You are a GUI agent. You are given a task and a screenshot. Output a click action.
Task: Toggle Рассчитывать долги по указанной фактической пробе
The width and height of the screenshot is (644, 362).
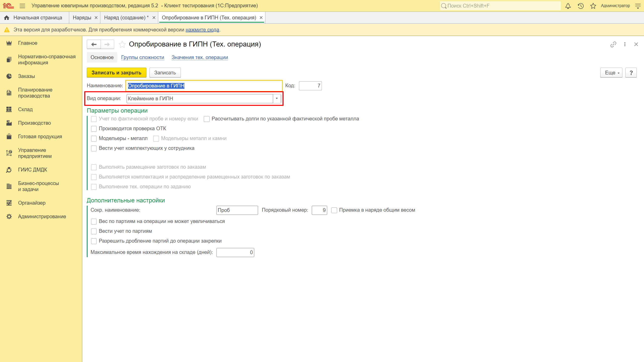[x=207, y=119]
